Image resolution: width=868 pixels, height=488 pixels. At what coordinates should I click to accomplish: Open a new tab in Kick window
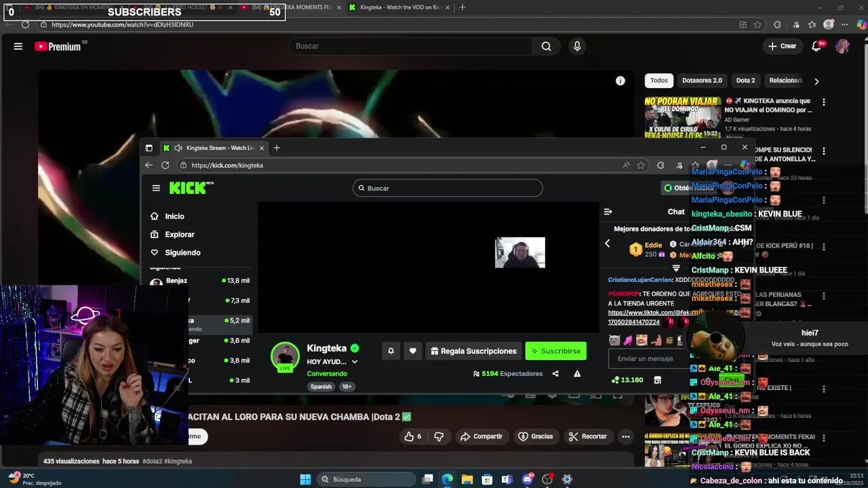[277, 148]
